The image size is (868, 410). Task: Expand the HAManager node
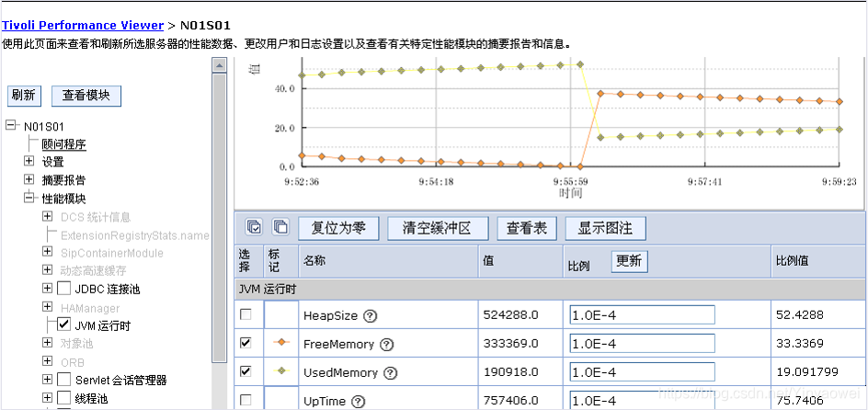point(48,306)
